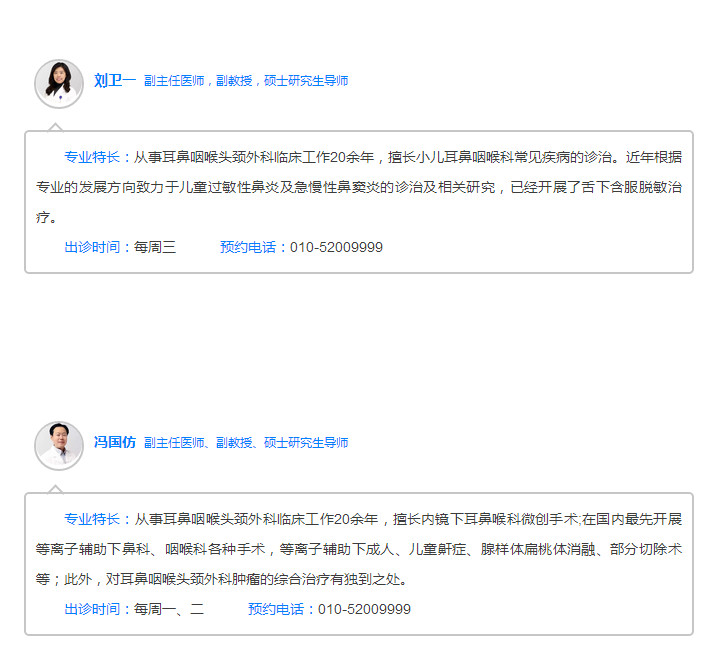Click phone number 010-52009999 in 刘卫一's card
This screenshot has height=650, width=711.
[x=336, y=247]
